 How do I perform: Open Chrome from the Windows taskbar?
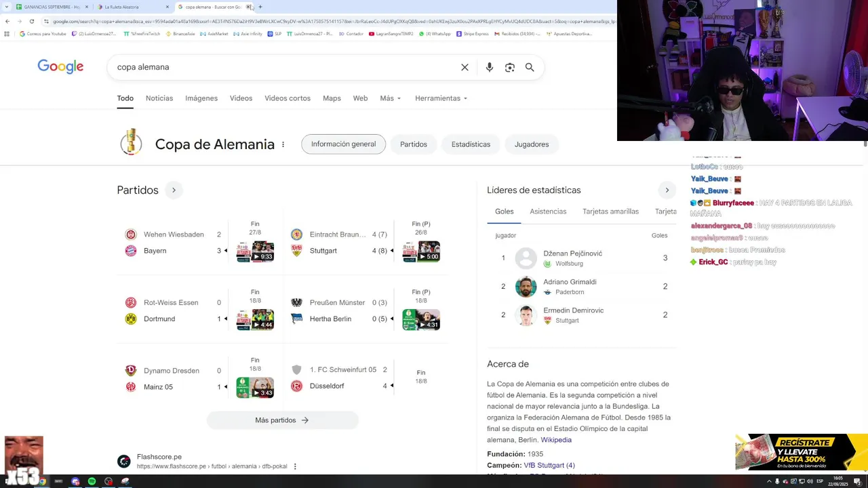42,481
